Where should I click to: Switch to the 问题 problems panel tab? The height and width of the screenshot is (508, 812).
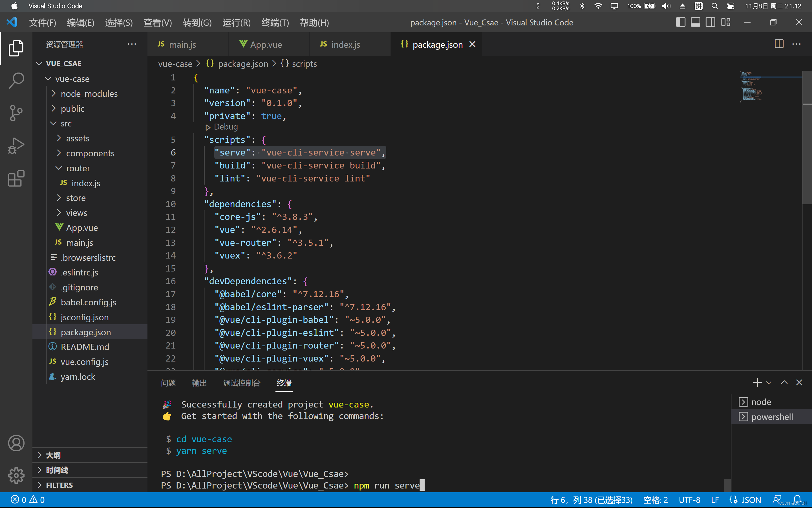coord(168,383)
